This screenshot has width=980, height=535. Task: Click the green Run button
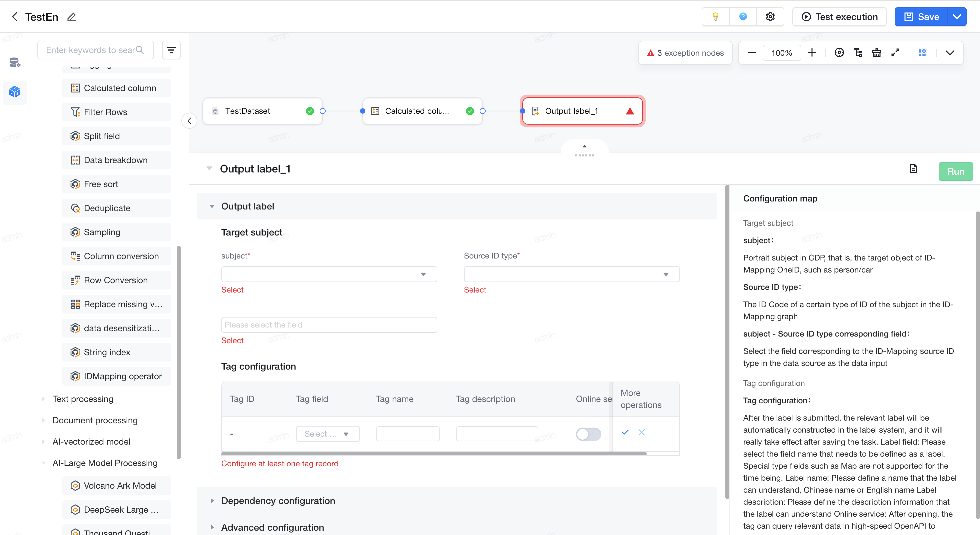point(955,171)
